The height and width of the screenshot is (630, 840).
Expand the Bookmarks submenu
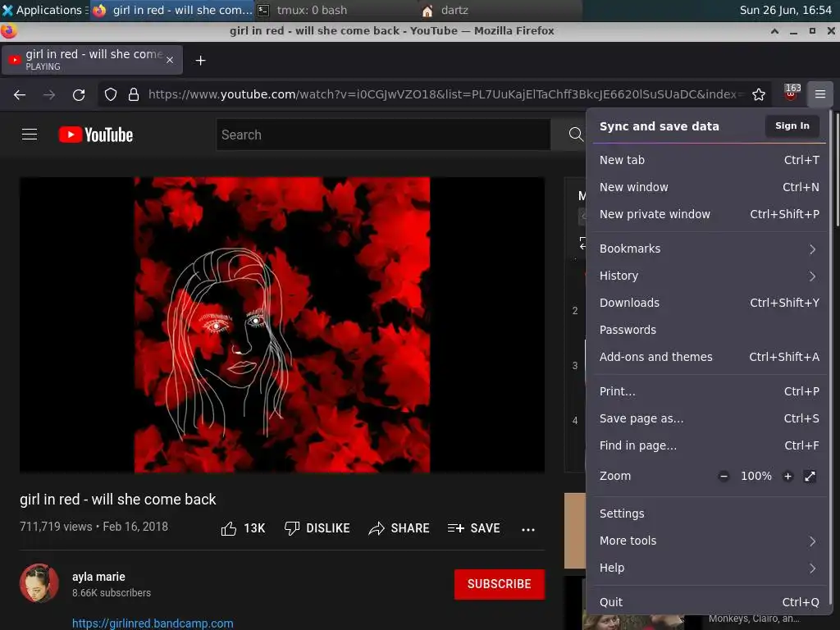(x=709, y=249)
